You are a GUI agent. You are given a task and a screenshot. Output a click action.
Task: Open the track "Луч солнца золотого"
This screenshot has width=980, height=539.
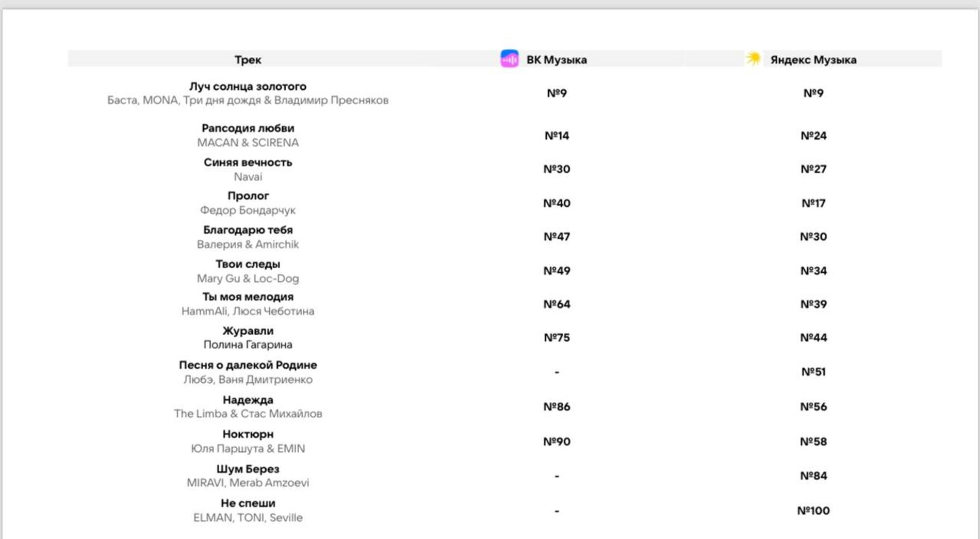(x=248, y=87)
